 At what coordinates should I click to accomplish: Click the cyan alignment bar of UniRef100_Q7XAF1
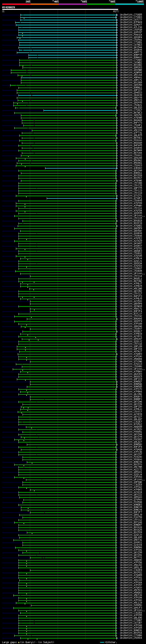point(82,198)
